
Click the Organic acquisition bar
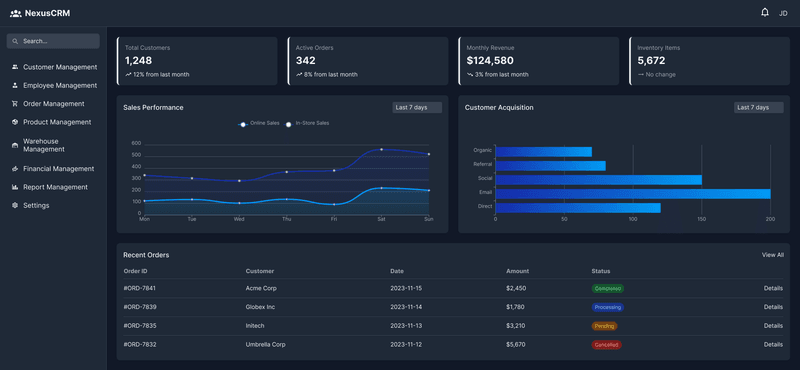543,152
